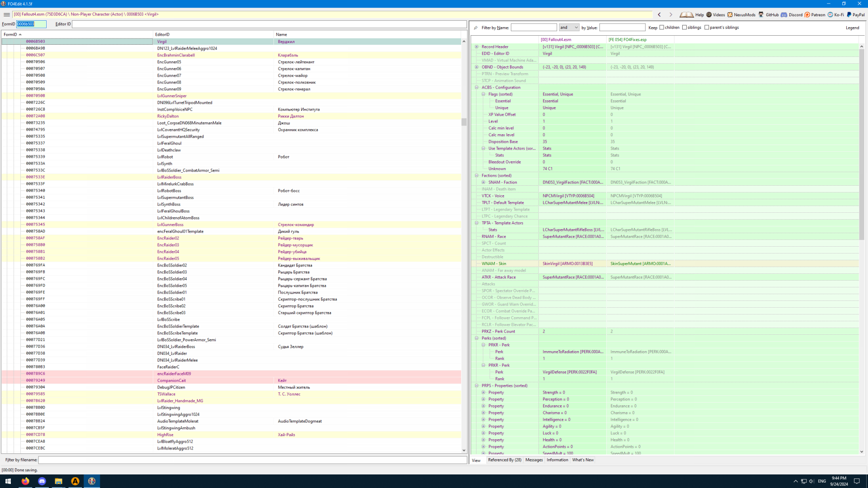Enable the Keep siblings checkbox
The image size is (868, 488).
tap(684, 28)
